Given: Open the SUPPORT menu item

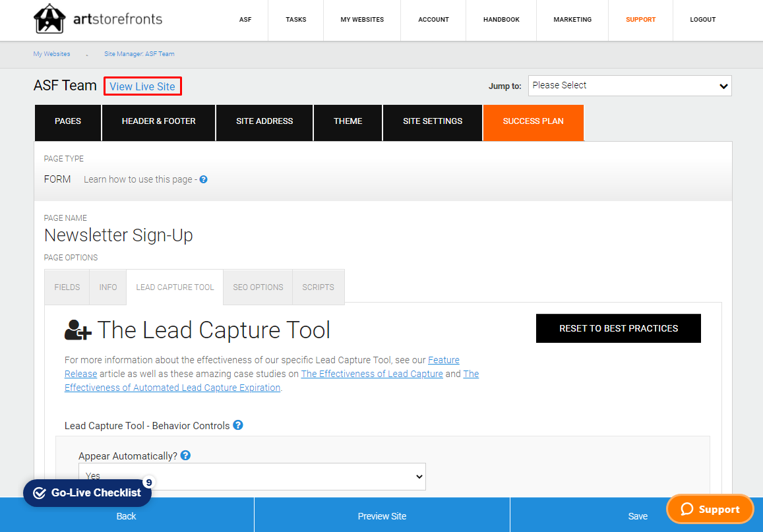Looking at the screenshot, I should click(x=640, y=20).
